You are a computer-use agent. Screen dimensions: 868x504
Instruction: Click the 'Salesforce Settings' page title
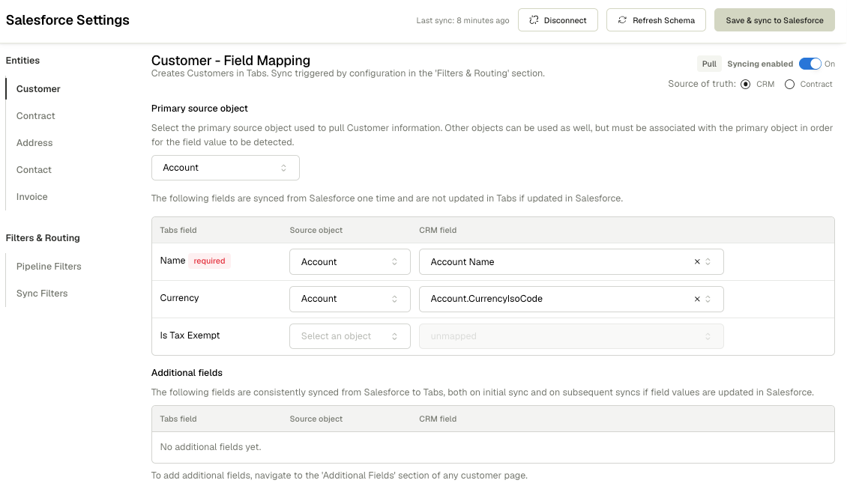point(67,20)
